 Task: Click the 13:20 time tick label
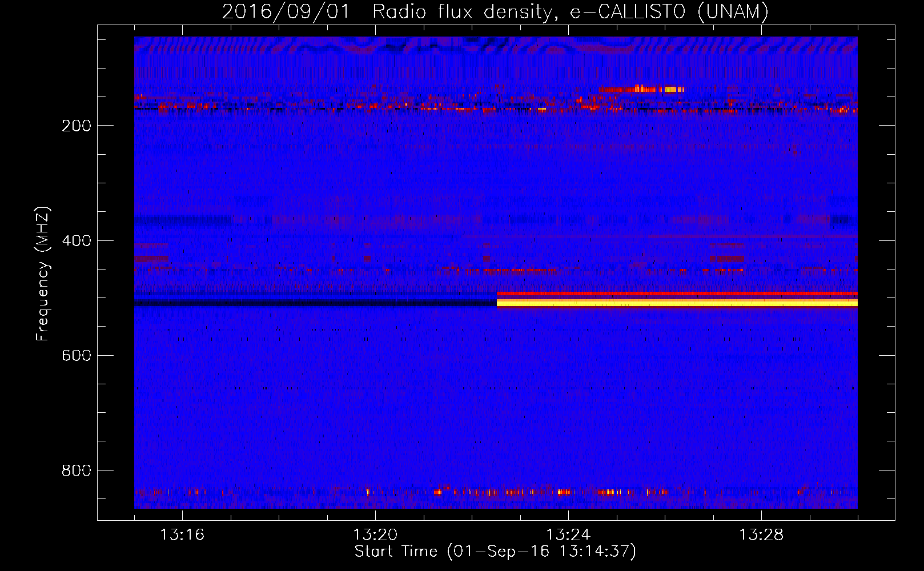click(x=375, y=535)
